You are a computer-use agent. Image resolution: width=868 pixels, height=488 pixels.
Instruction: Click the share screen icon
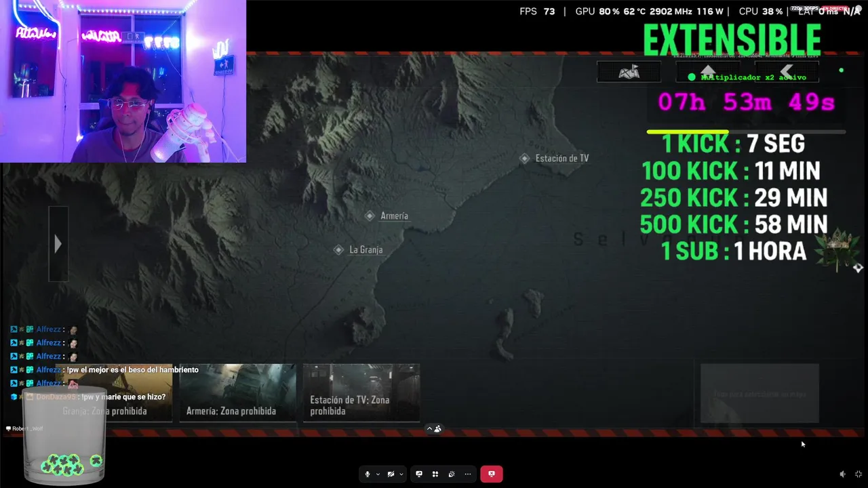419,474
